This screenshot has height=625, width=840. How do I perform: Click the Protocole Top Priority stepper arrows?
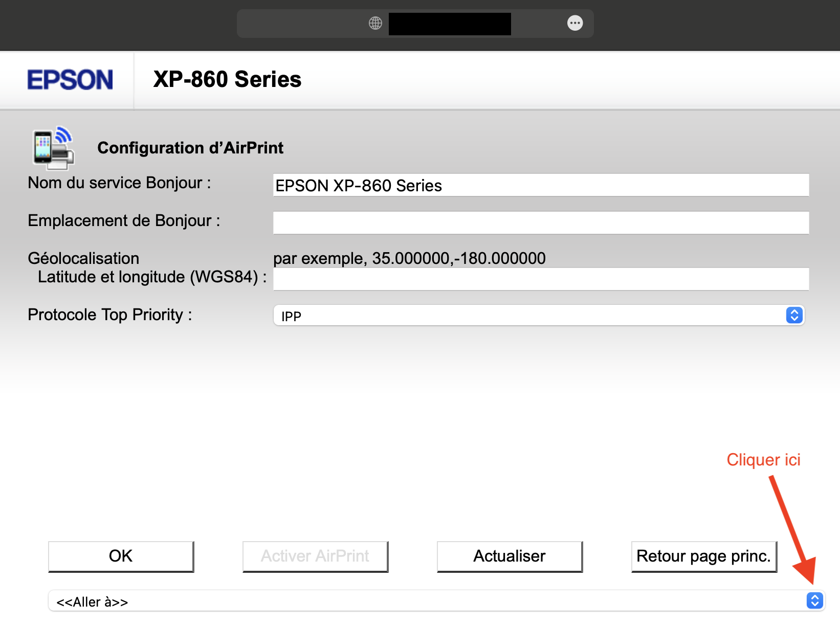(794, 315)
